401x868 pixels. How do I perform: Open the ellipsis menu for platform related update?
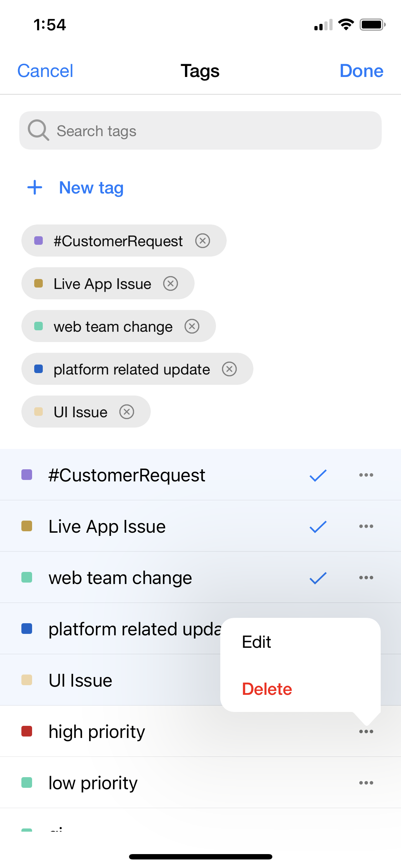(x=366, y=629)
